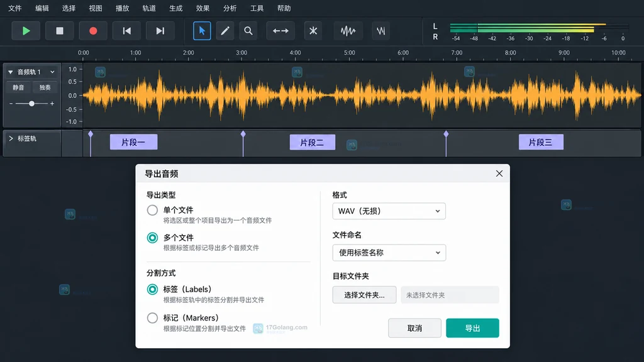Increase track gain with the plus icon
This screenshot has height=362, width=644.
tap(52, 104)
